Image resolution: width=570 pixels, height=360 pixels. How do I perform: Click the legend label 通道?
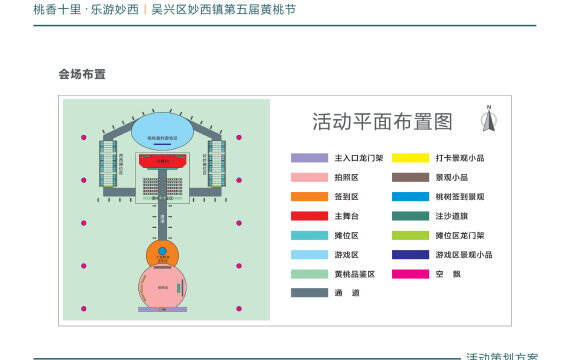(347, 293)
